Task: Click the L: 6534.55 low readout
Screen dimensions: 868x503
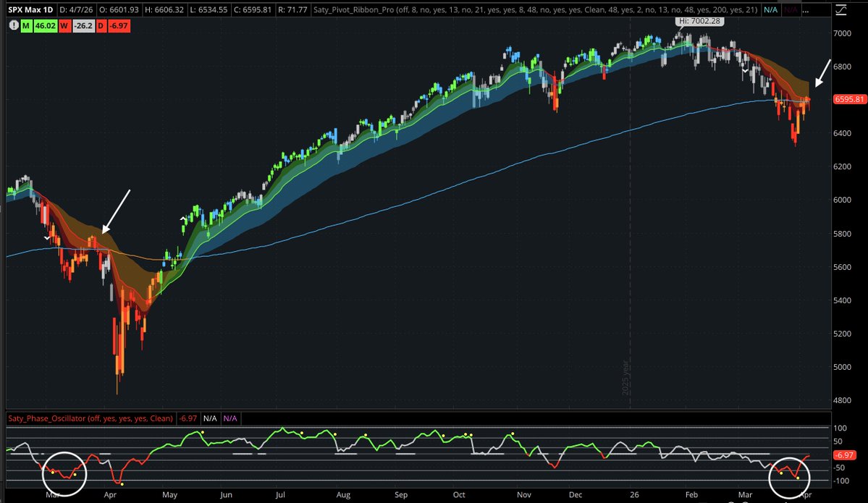Action: [208, 10]
